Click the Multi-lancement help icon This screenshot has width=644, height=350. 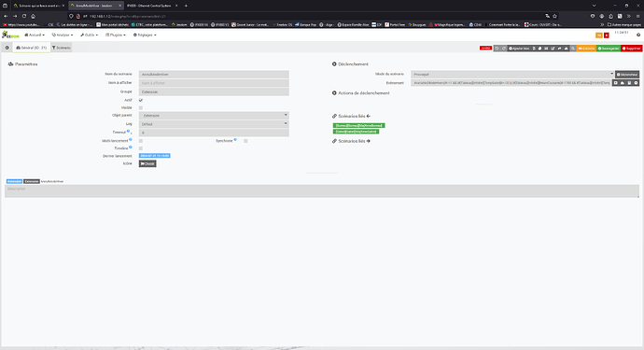pos(131,140)
